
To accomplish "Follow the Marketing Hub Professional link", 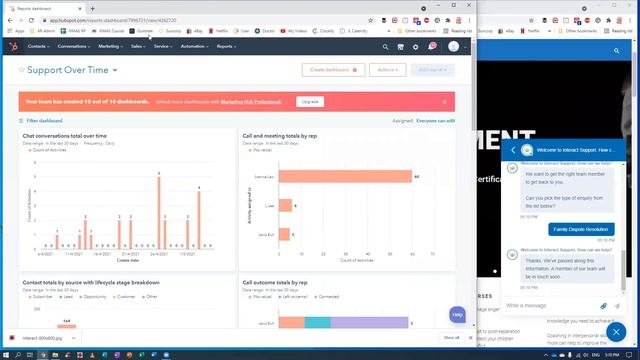I will click(251, 102).
